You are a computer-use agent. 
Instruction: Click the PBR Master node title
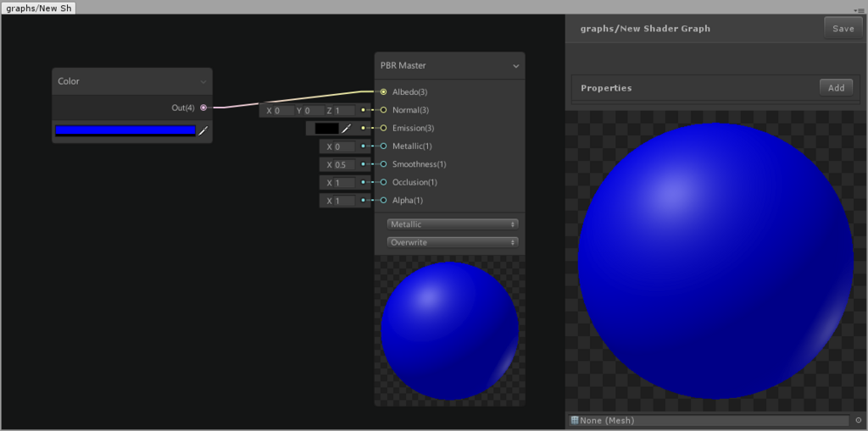point(403,66)
